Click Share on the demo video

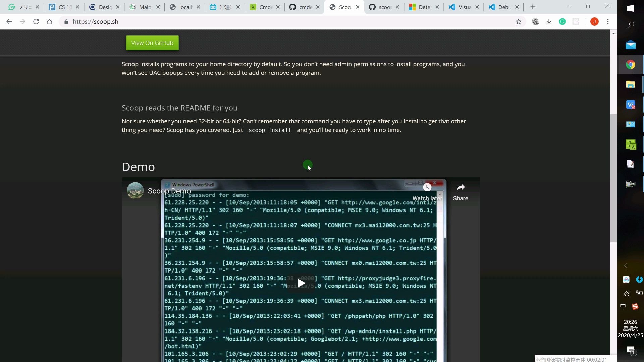coord(461,192)
